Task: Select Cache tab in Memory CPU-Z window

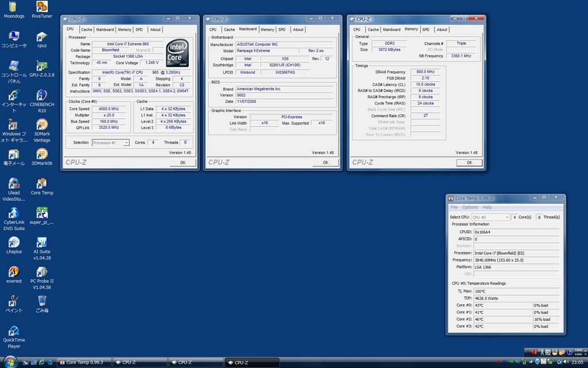Action: [x=373, y=30]
